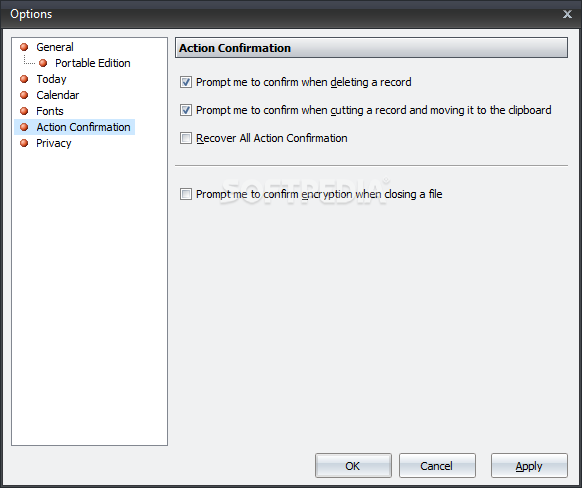Apply the current option changes
Viewport: 582px width, 488px height.
pos(529,466)
